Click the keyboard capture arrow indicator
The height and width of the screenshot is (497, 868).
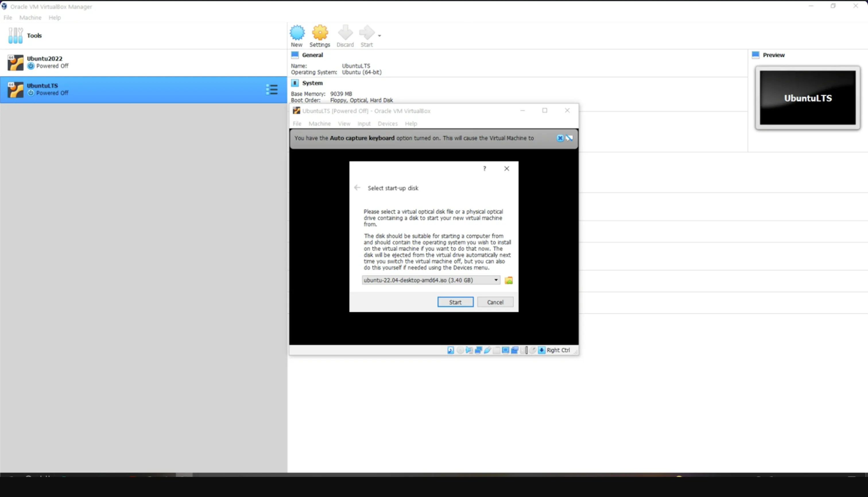pos(542,350)
